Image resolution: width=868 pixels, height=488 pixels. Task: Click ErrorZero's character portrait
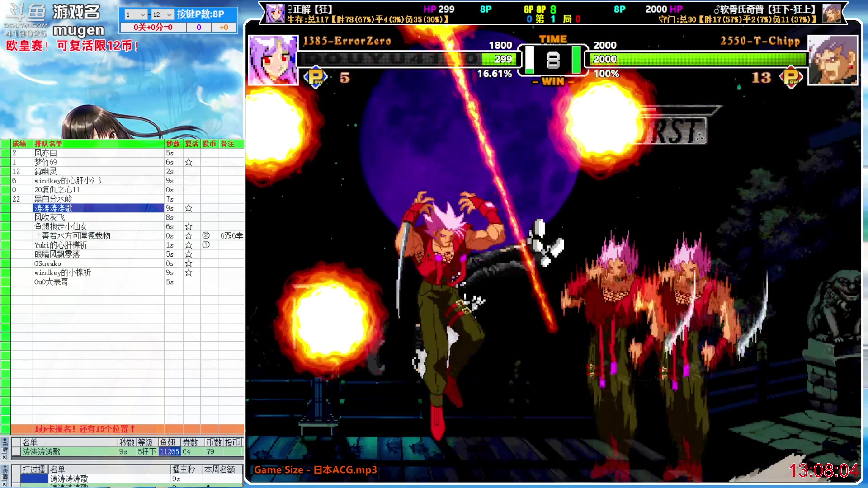(273, 60)
